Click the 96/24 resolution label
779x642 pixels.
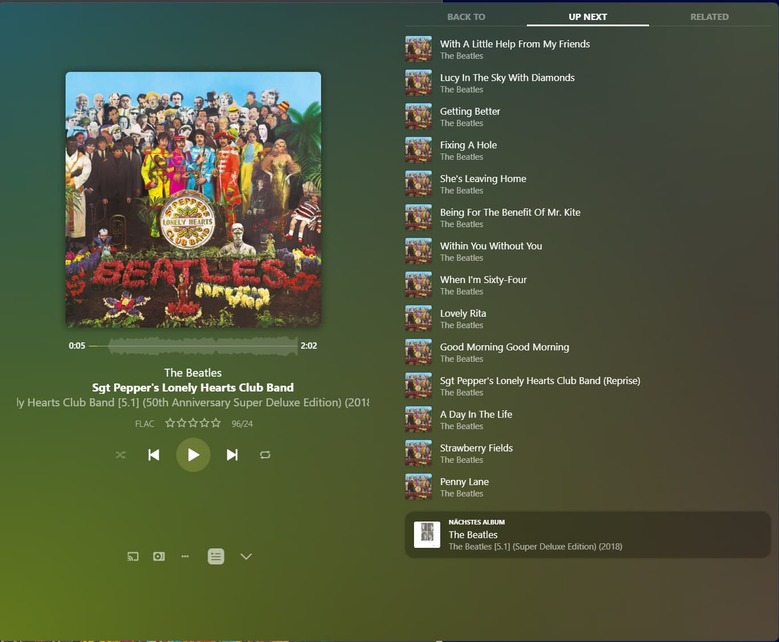point(242,424)
